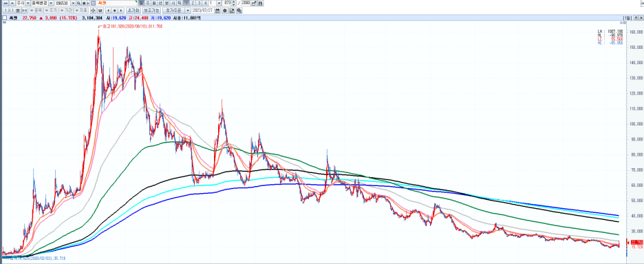The height and width of the screenshot is (264, 644).
Task: Enable the crosshair cursor tool
Action: click(94, 10)
